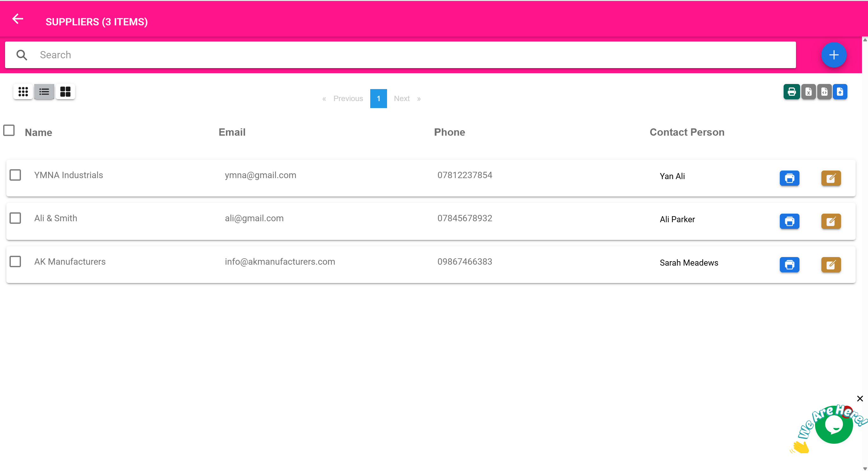
Task: Go back using the header arrow
Action: click(x=17, y=19)
